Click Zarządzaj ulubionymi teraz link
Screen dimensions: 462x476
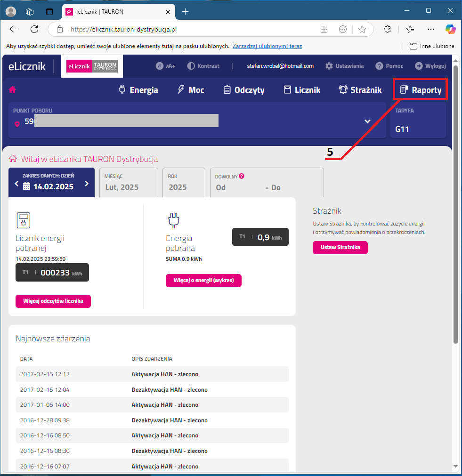pyautogui.click(x=267, y=46)
